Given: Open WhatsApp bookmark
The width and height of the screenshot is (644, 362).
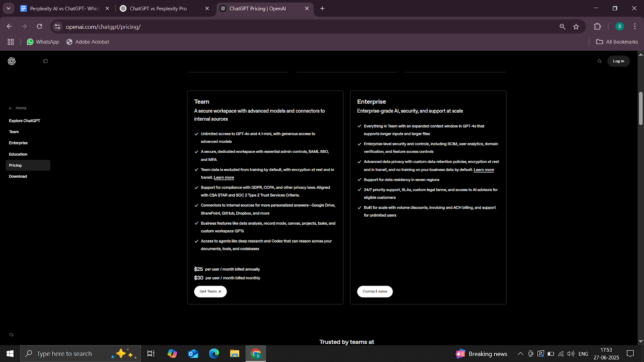Looking at the screenshot, I should coord(43,42).
